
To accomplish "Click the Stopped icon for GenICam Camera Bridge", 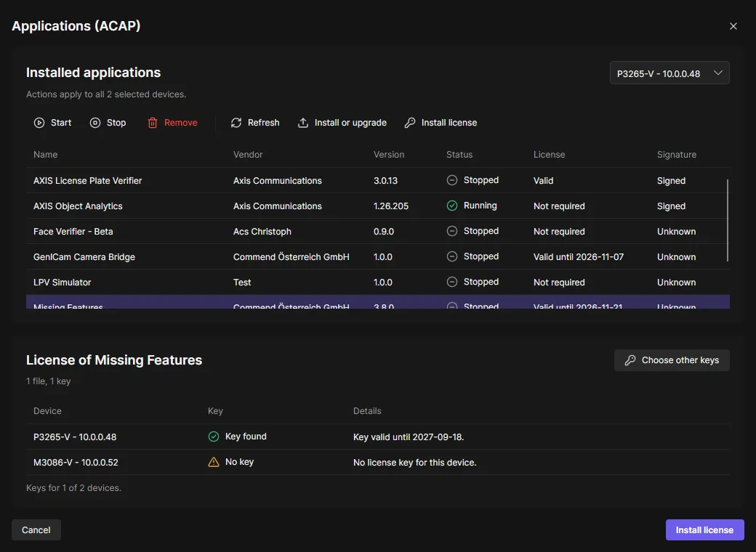I will pyautogui.click(x=451, y=256).
